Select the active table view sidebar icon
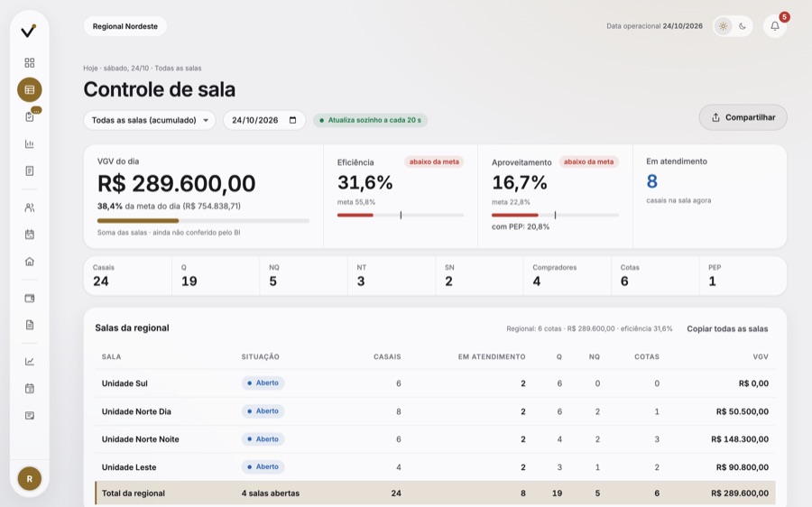Screen dimensions: 812x507 30,89
